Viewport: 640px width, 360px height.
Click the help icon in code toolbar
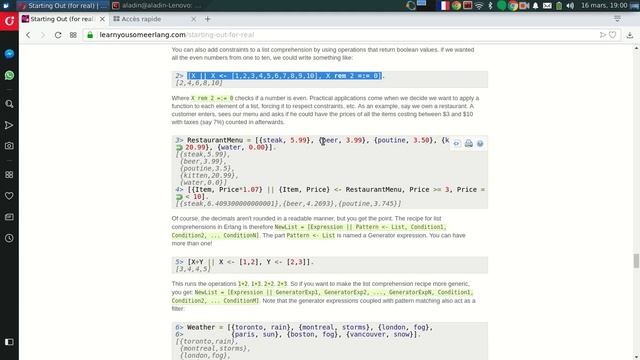[480, 144]
